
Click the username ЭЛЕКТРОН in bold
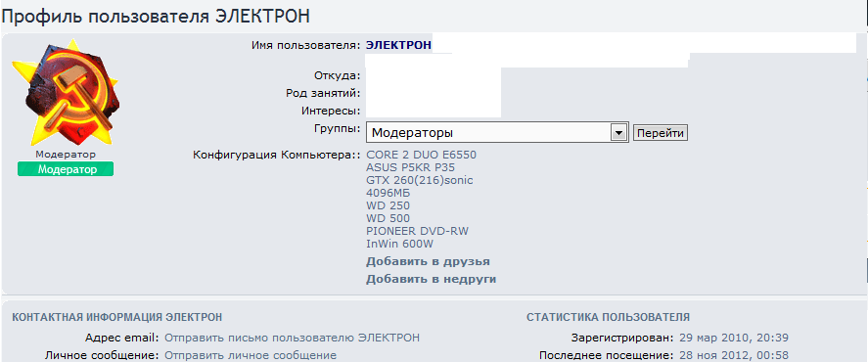click(x=398, y=45)
